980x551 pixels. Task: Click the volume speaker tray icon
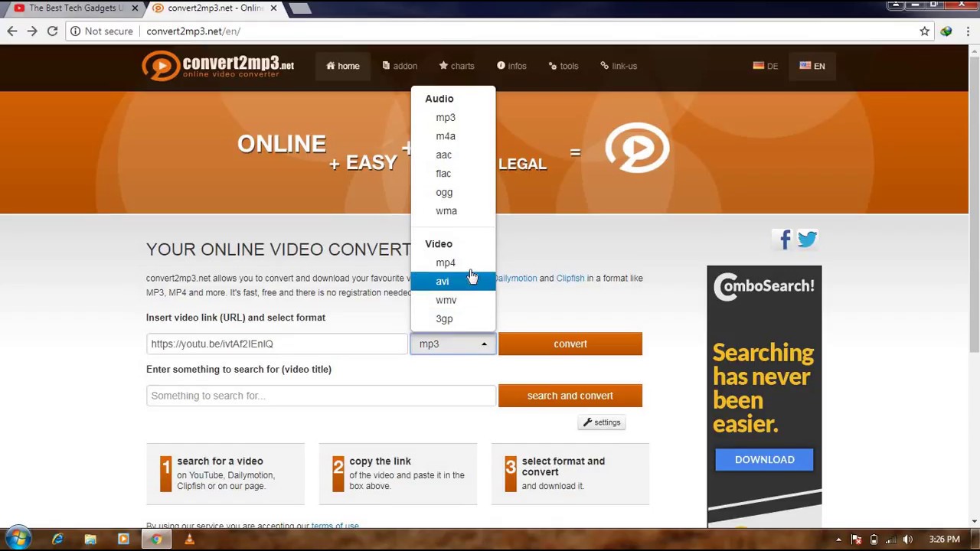click(908, 540)
